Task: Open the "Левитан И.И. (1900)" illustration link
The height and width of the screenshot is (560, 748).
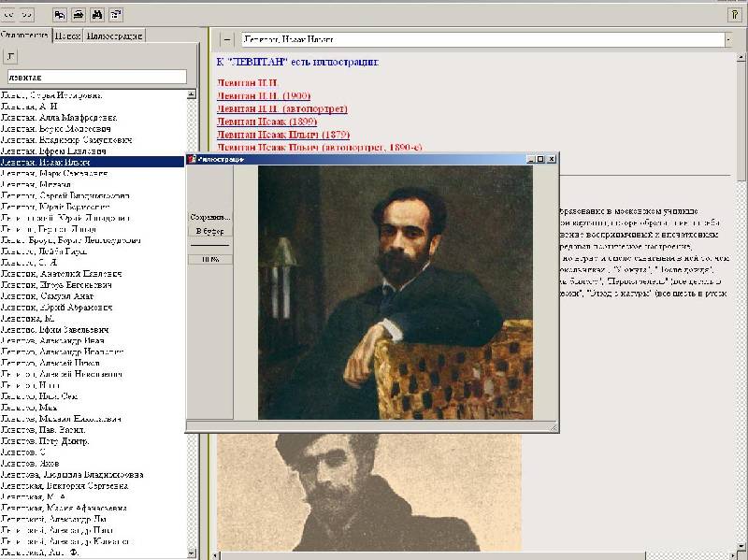Action: 264,95
